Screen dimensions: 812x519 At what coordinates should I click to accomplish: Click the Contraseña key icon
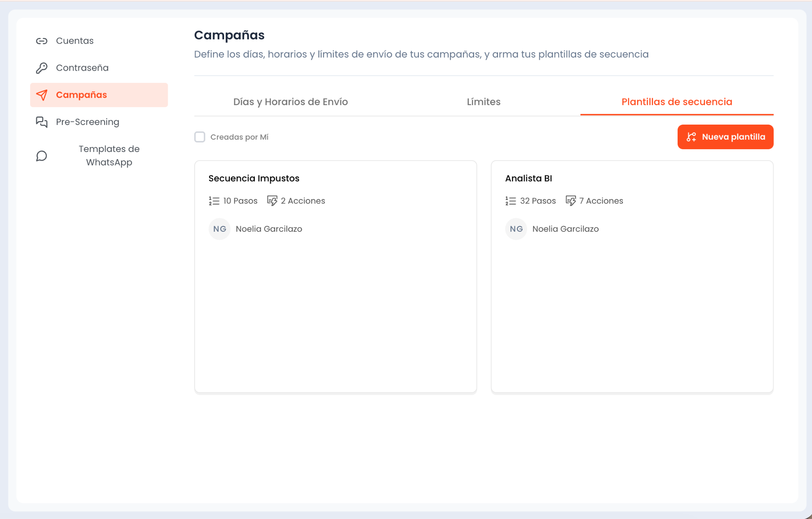[x=42, y=68]
